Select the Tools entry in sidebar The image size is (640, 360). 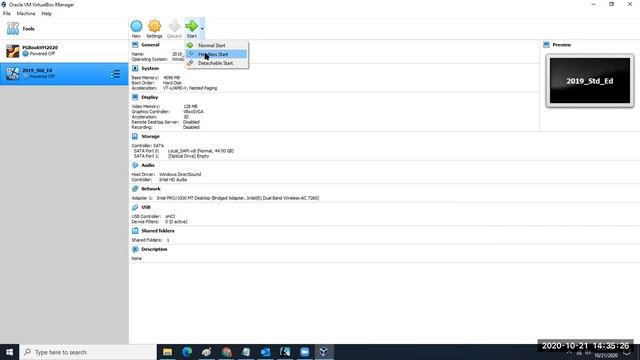(64, 29)
